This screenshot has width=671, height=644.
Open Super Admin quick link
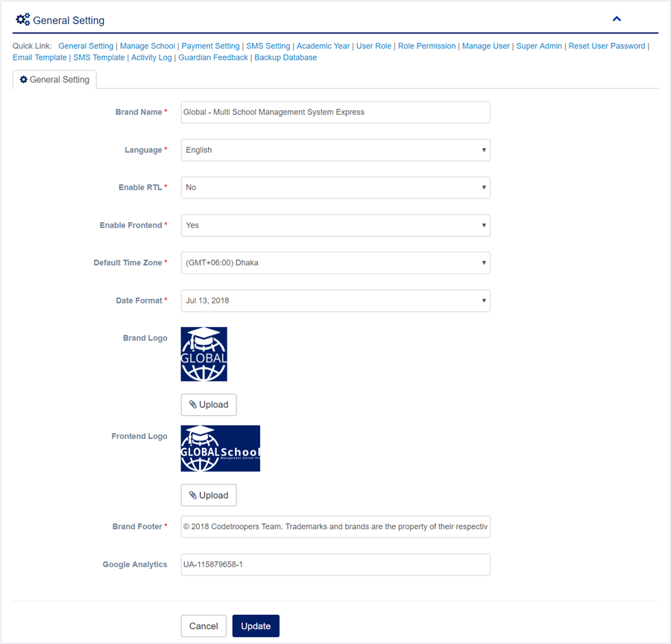[x=539, y=45]
